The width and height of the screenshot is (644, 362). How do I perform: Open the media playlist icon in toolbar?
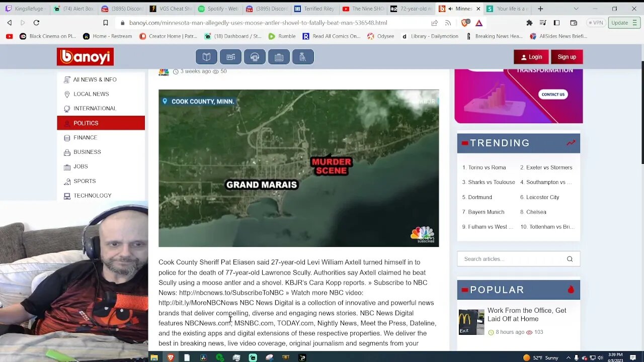[x=543, y=23]
